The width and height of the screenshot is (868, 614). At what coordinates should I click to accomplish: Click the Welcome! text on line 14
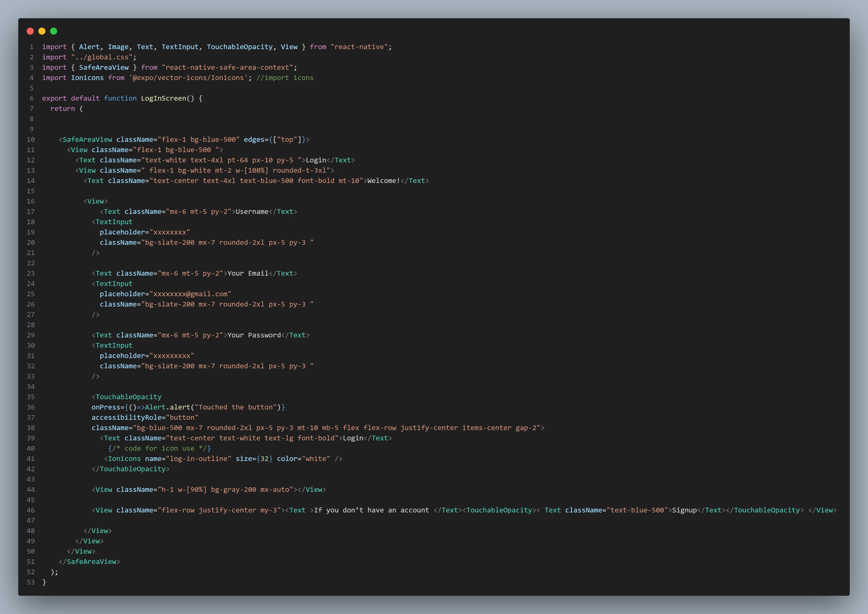pyautogui.click(x=383, y=181)
